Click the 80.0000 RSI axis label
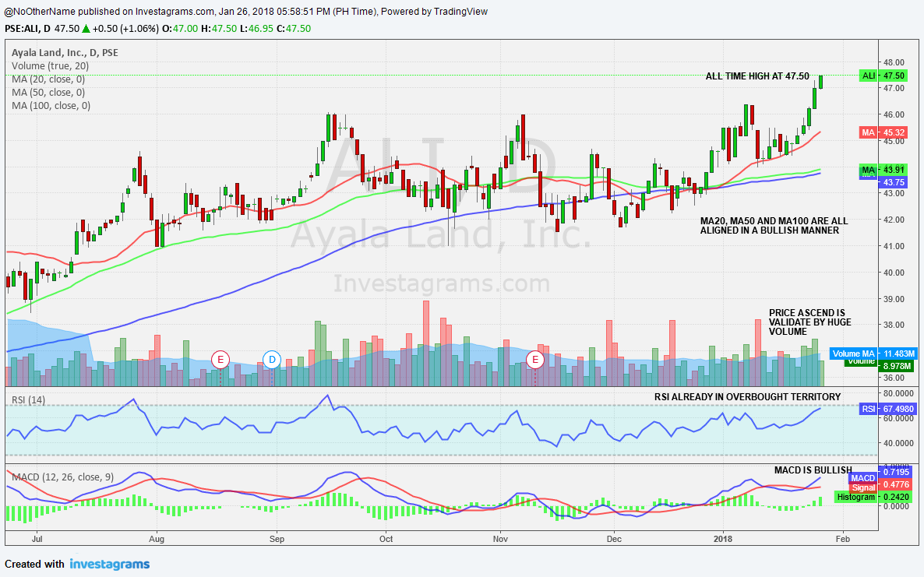Image resolution: width=924 pixels, height=577 pixels. coord(898,392)
